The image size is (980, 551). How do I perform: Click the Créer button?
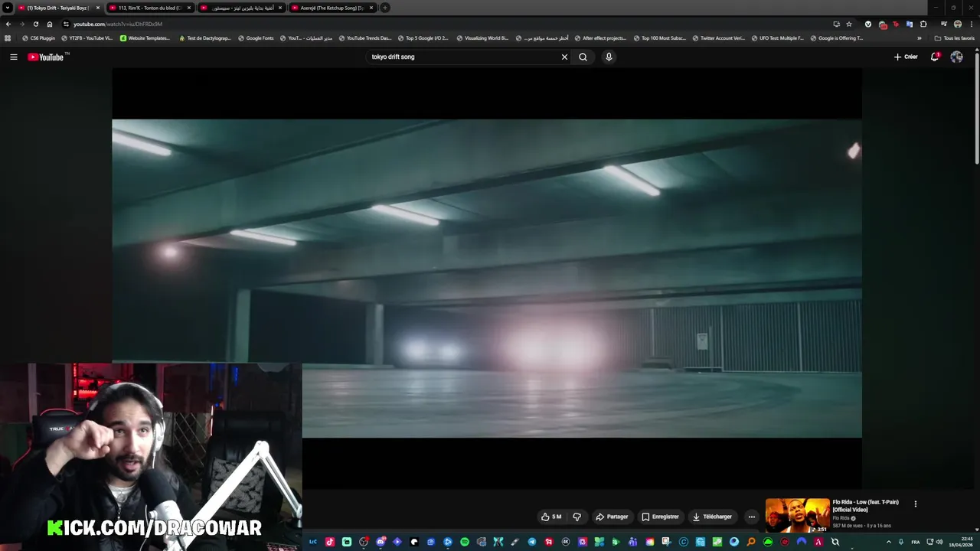906,57
